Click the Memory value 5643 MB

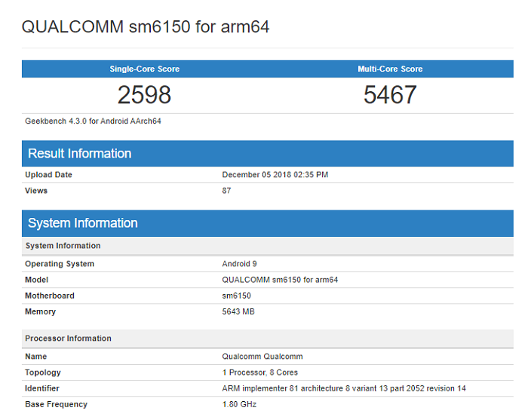tap(238, 311)
